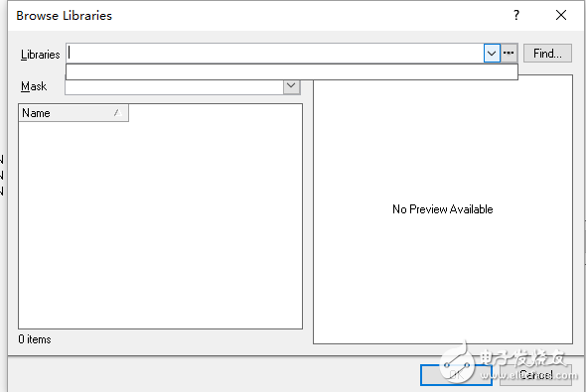
Task: Click the Cancel button
Action: pyautogui.click(x=536, y=375)
